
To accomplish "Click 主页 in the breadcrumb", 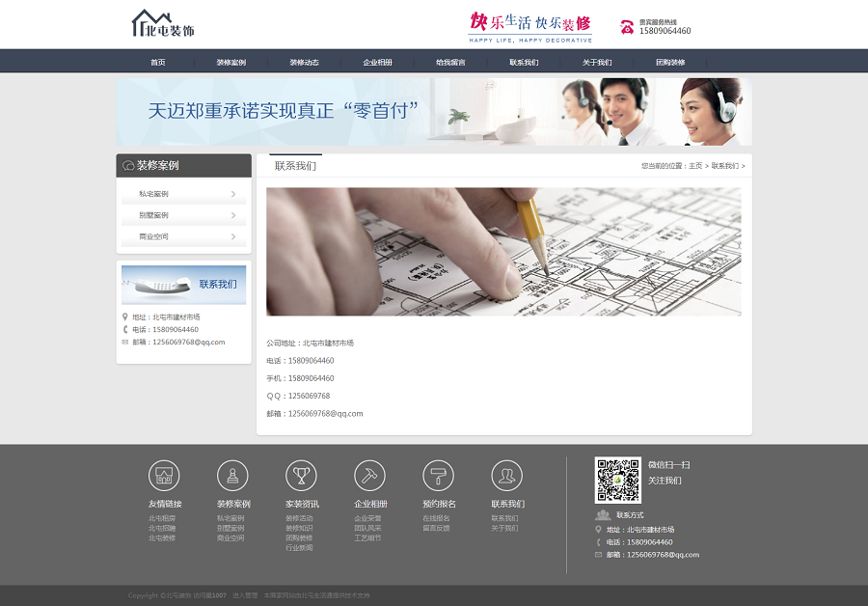I will point(694,166).
